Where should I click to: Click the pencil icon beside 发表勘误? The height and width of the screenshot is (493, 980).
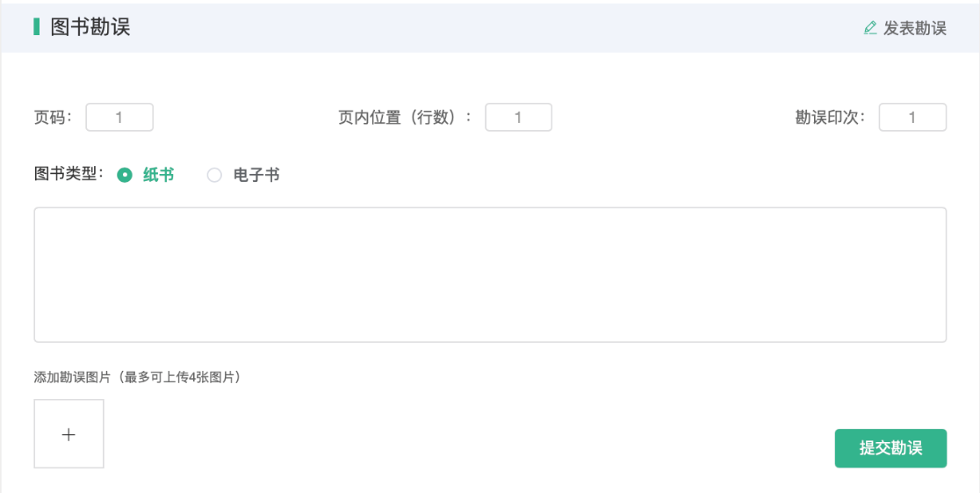coord(870,28)
